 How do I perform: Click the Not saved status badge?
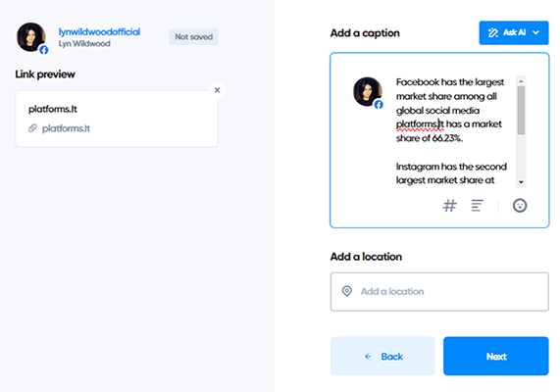pos(193,37)
